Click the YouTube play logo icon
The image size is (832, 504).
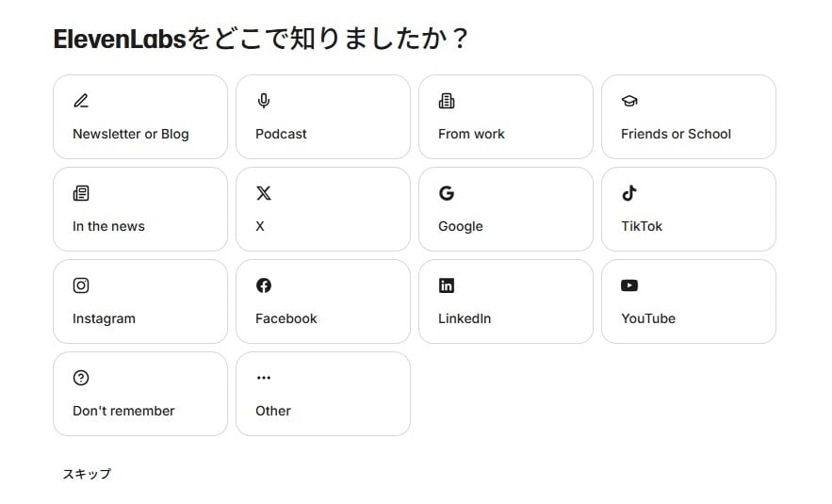pyautogui.click(x=629, y=285)
